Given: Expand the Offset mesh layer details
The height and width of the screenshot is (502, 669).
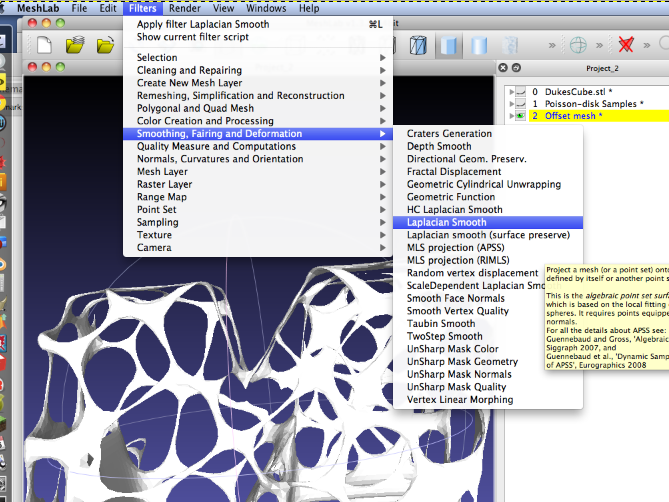Looking at the screenshot, I should 511,116.
